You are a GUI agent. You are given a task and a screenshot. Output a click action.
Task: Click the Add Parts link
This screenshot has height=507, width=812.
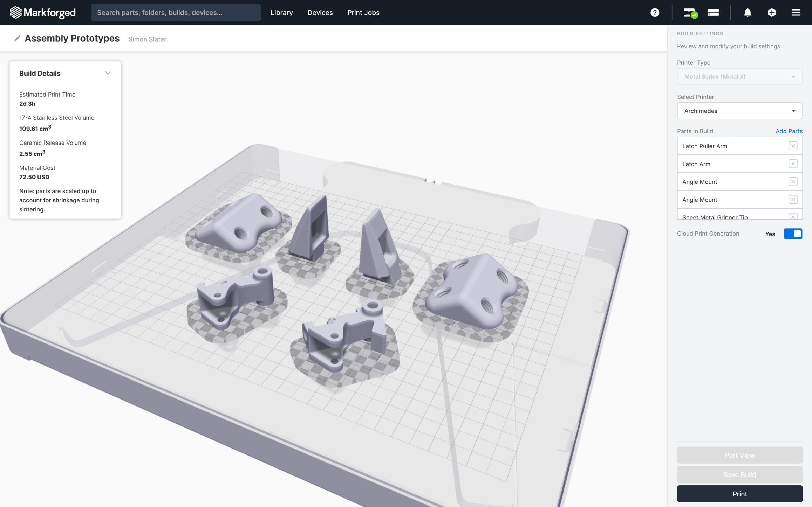(789, 131)
